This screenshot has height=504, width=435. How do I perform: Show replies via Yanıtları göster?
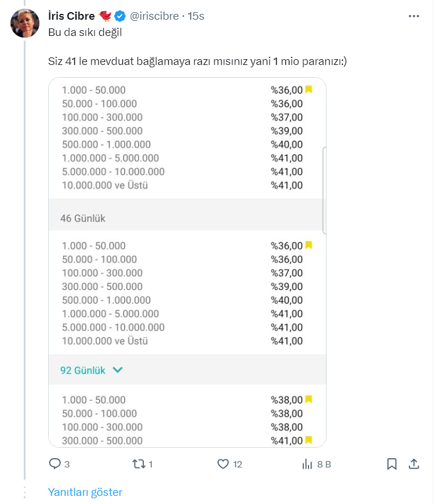[x=85, y=492]
